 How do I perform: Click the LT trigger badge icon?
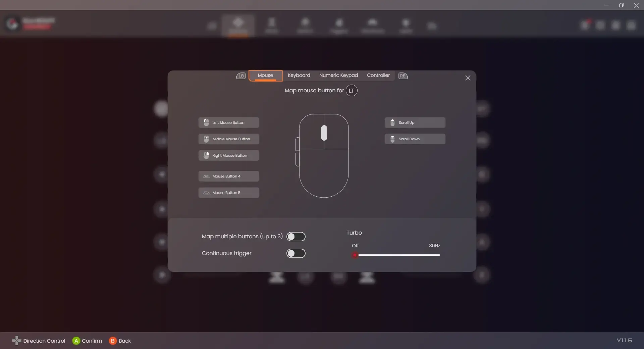(352, 91)
